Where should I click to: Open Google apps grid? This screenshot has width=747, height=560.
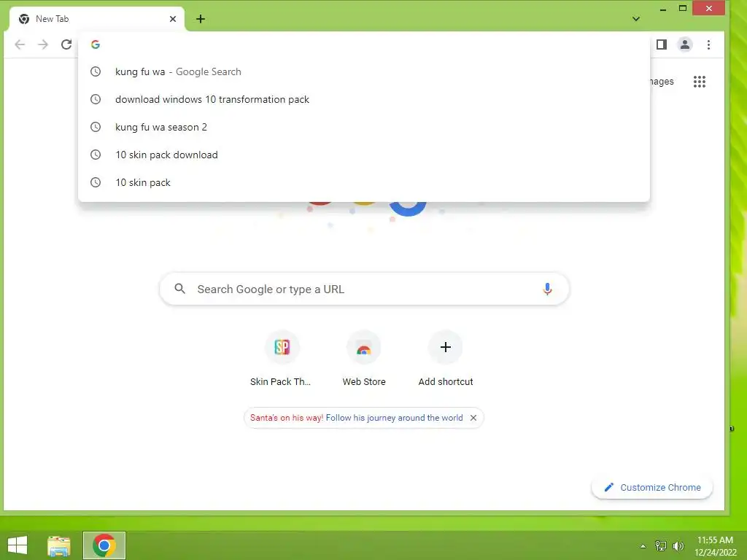click(700, 82)
